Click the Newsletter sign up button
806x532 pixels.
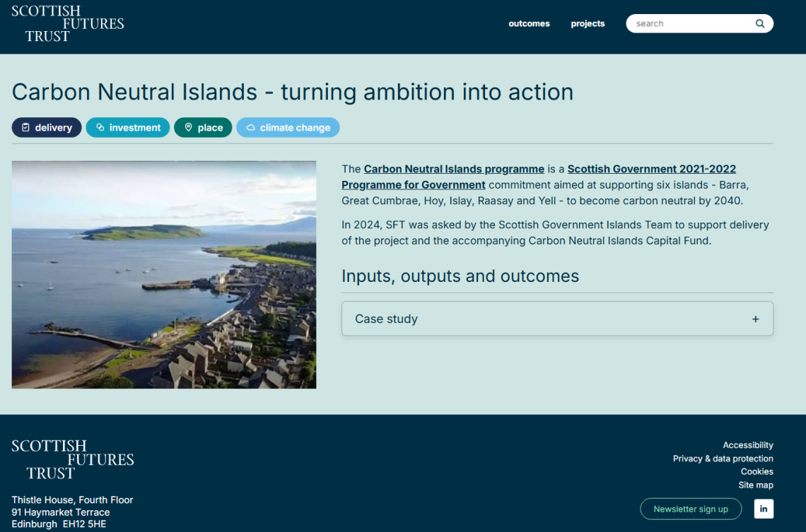(x=691, y=509)
